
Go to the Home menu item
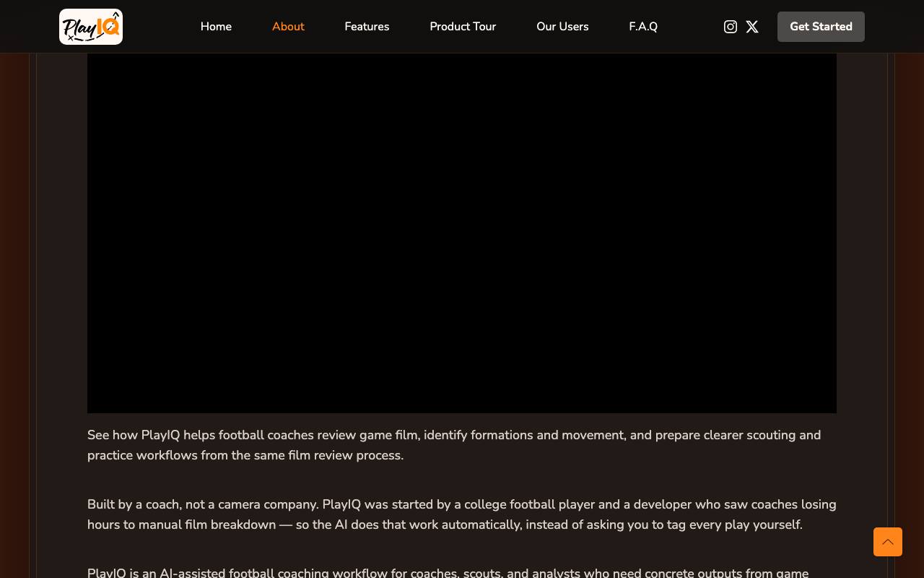click(x=216, y=27)
